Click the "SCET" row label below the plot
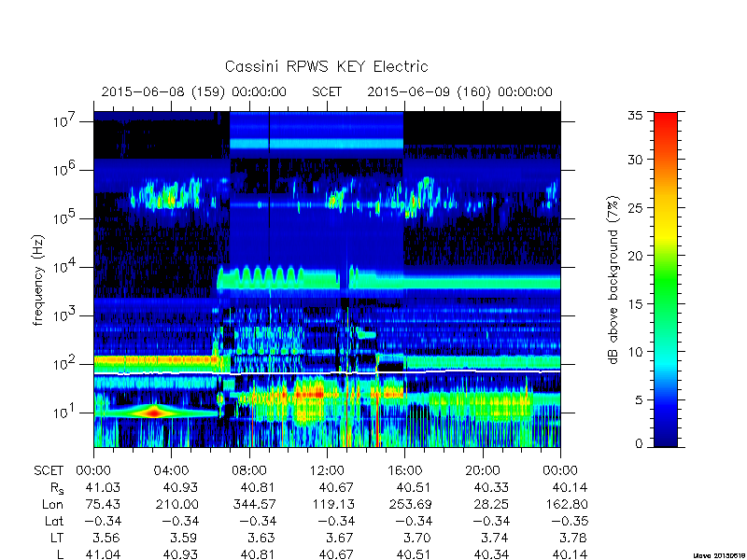 click(x=49, y=470)
